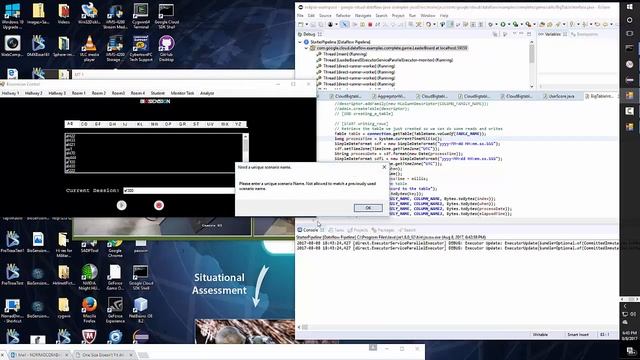This screenshot has height=360, width=640.
Task: Open the Refactor menu in Eclipse
Action: click(x=343, y=16)
